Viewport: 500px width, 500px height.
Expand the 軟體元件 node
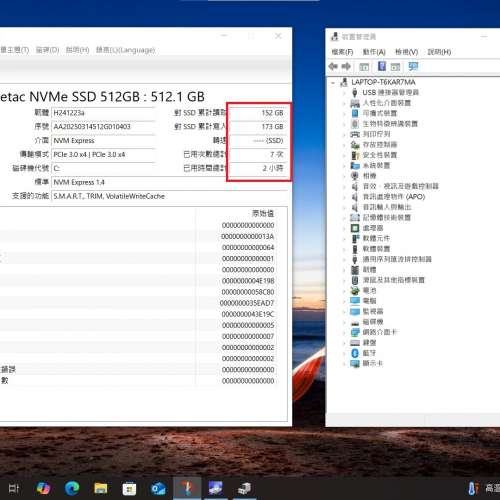(344, 238)
